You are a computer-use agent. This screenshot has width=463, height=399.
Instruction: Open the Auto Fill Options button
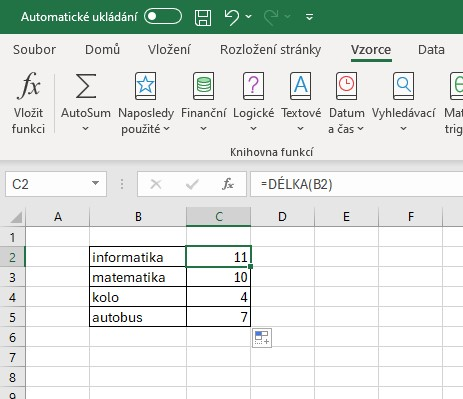pyautogui.click(x=262, y=338)
